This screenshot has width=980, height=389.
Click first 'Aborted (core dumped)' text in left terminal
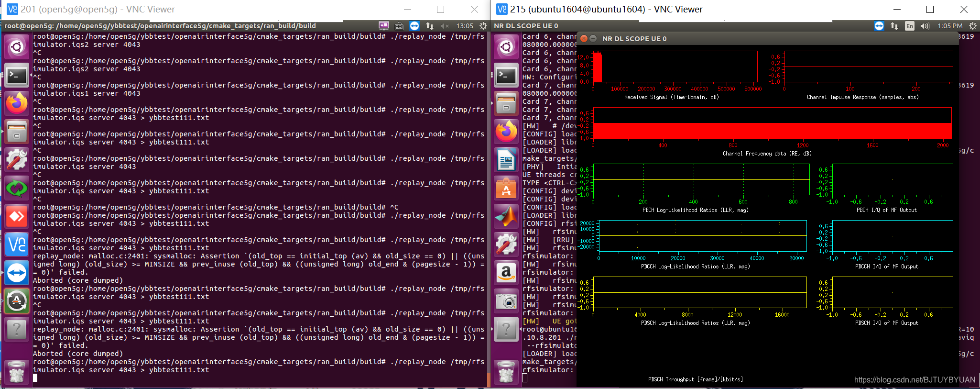[78, 280]
